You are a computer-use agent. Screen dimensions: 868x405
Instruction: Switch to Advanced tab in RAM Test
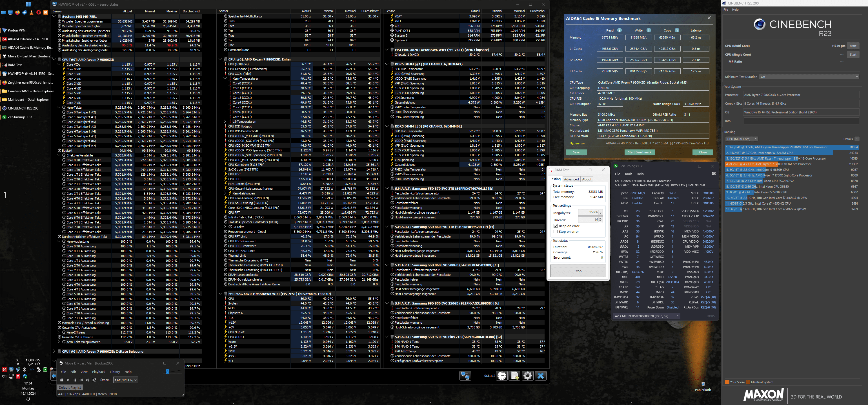571,179
